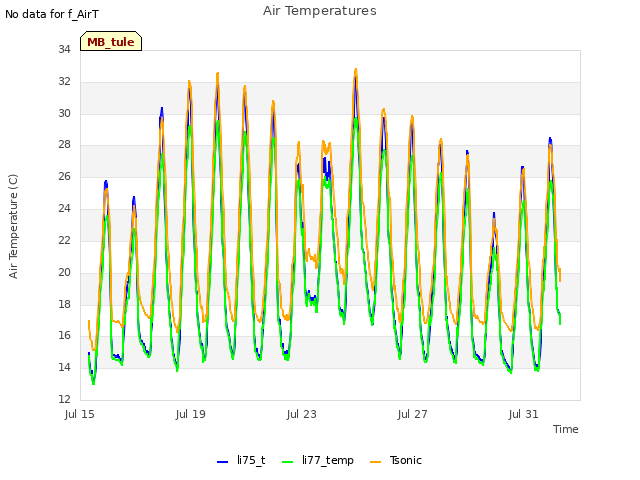
Task: Click the 'No data for f_AirT' message
Action: click(x=52, y=14)
